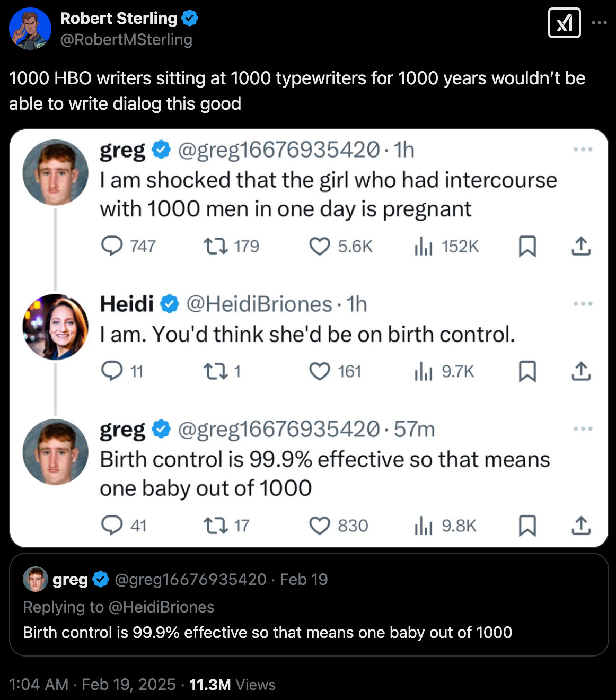Click the Grok xAI icon button
616x700 pixels.
(x=564, y=23)
